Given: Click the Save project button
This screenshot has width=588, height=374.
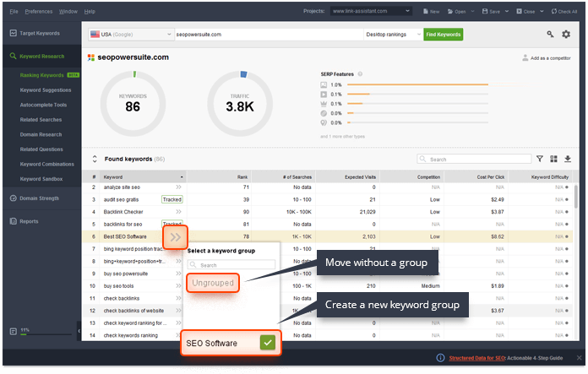Looking at the screenshot, I should 491,12.
